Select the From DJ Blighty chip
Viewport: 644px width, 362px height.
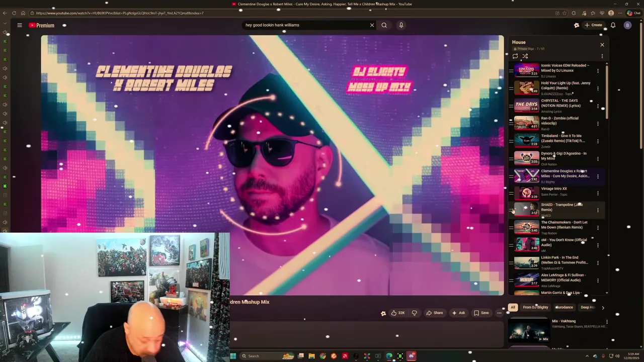point(535,307)
